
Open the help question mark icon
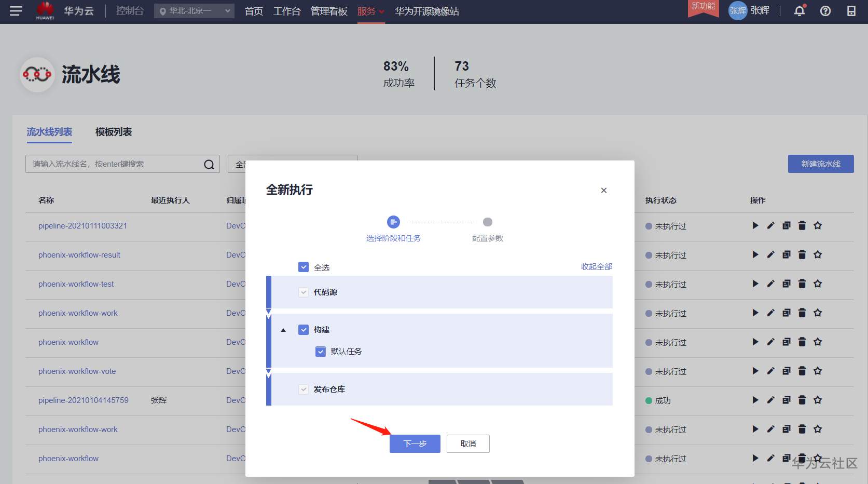click(825, 11)
